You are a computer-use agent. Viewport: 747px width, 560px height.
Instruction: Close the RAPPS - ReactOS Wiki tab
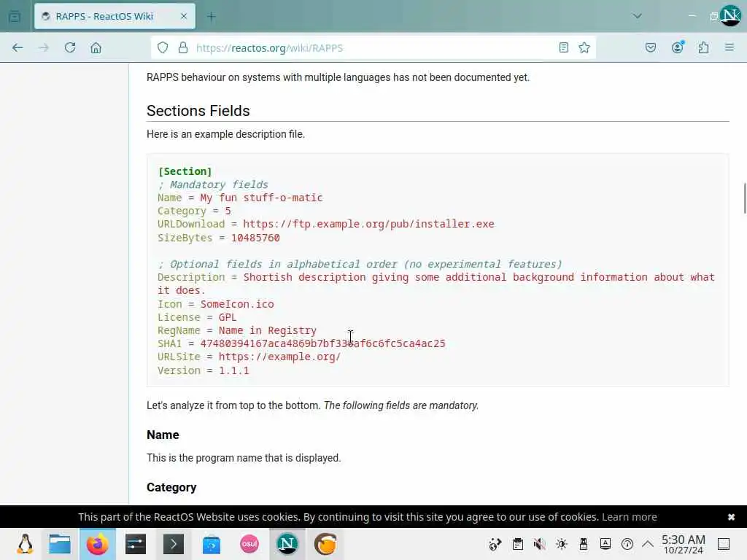184,17
